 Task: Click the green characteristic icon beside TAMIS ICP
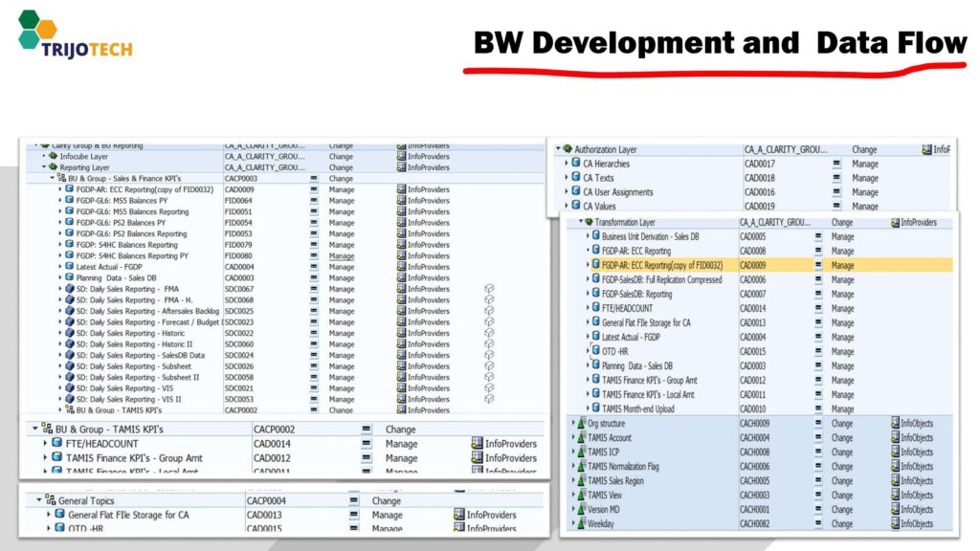tap(580, 452)
